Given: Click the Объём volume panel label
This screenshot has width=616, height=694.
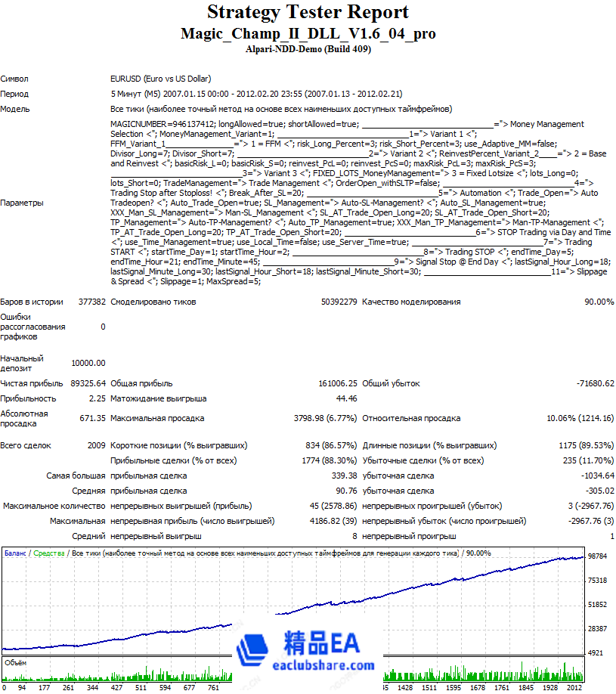Looking at the screenshot, I should 15,661.
